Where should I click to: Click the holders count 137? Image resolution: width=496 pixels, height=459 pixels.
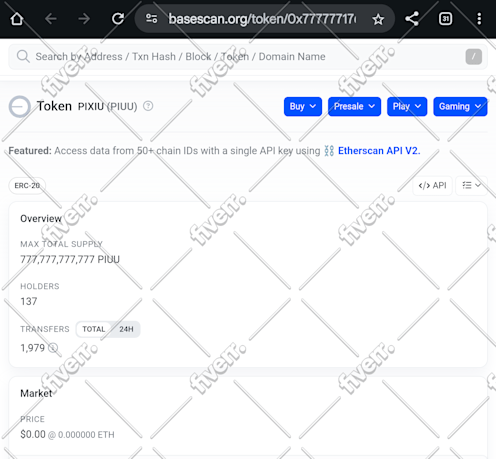coord(29,302)
